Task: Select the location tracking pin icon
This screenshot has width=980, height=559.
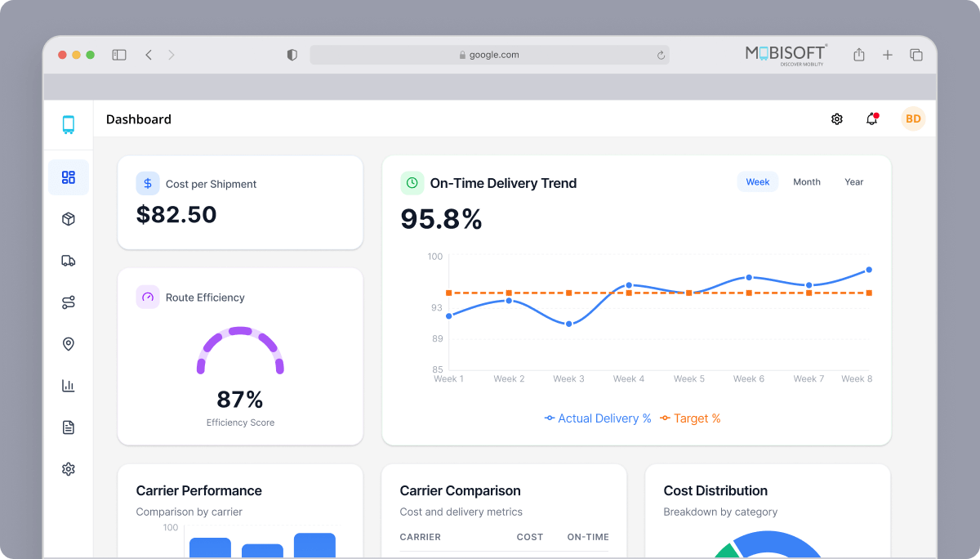Action: click(x=69, y=344)
